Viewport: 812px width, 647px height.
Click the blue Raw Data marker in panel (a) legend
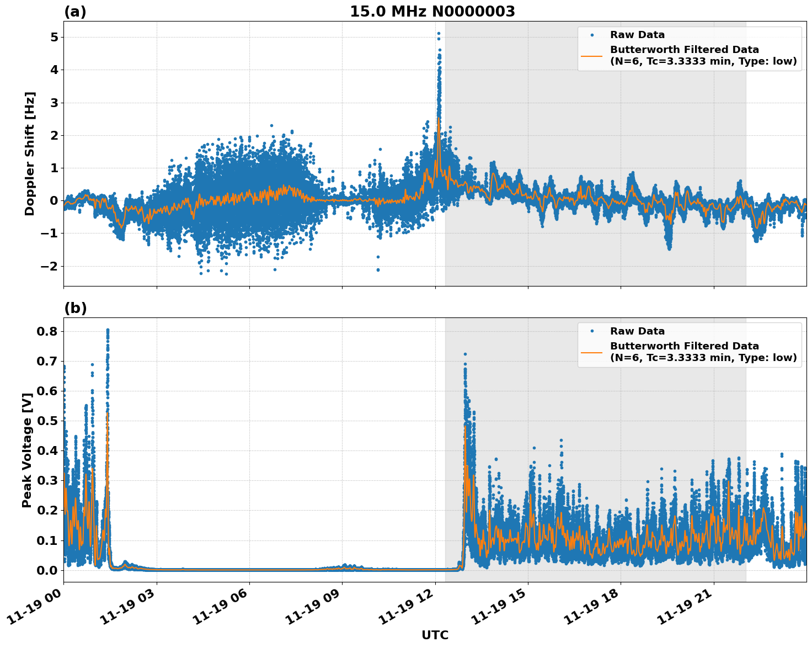click(x=592, y=35)
